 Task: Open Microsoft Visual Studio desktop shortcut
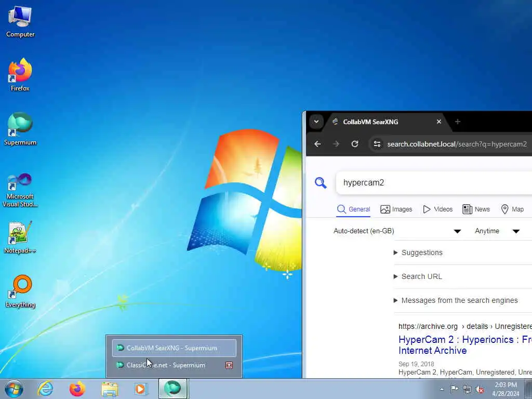tap(20, 190)
